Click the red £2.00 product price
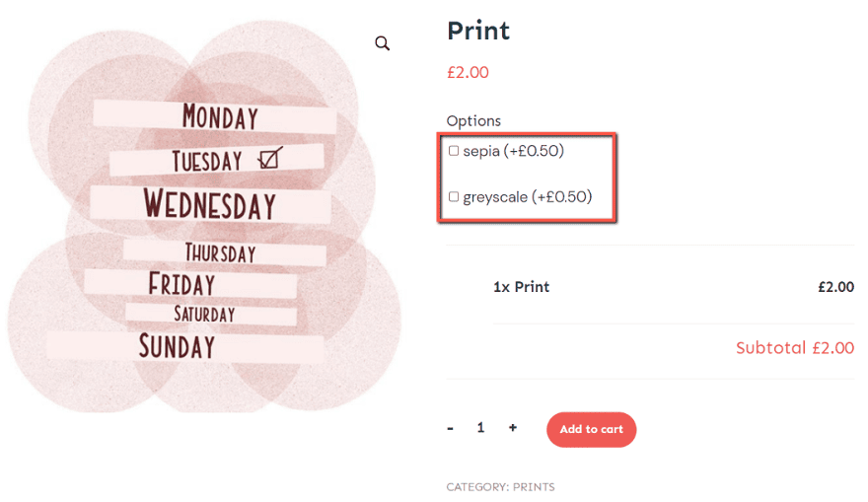Image resolution: width=868 pixels, height=502 pixels. pos(468,72)
